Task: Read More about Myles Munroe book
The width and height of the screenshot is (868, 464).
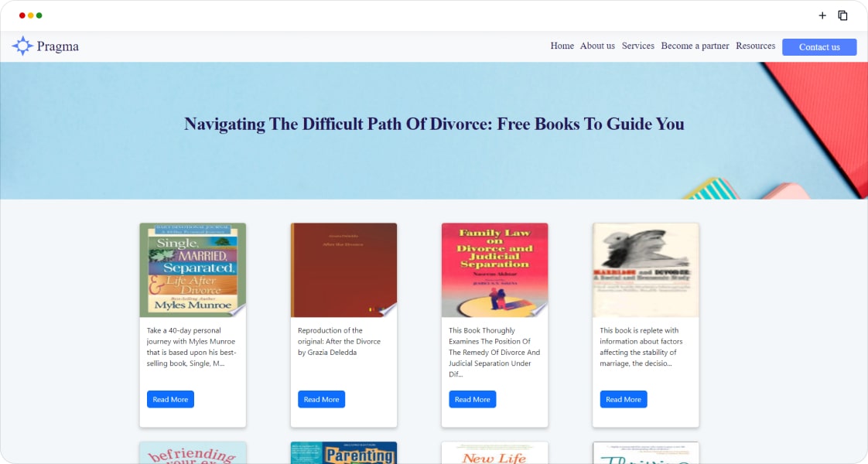Action: (170, 399)
